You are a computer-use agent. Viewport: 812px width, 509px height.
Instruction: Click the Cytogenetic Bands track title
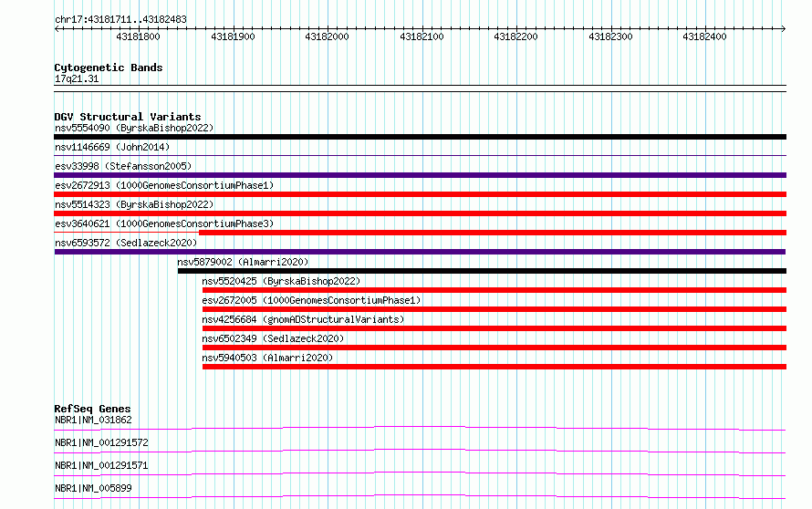pos(109,68)
